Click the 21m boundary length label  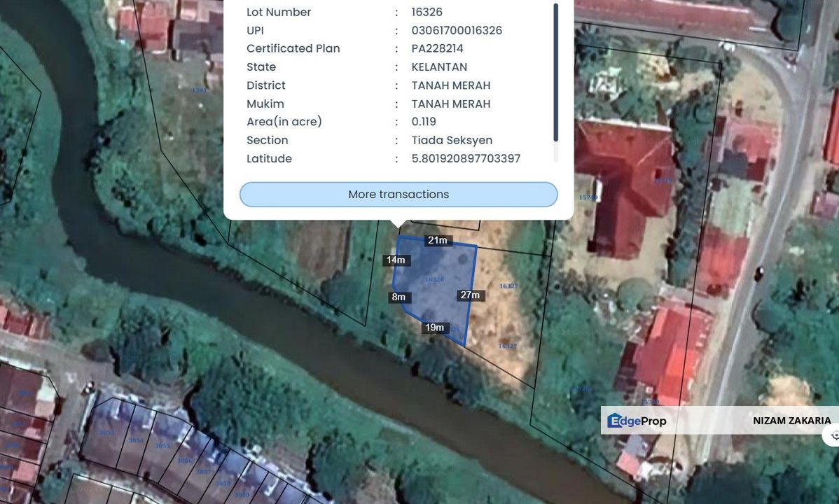(x=437, y=241)
